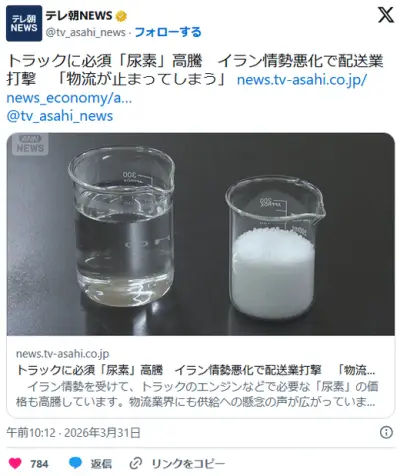Click the @tv_asahi_news handle under name
400x476 pixels.
[x=86, y=32]
